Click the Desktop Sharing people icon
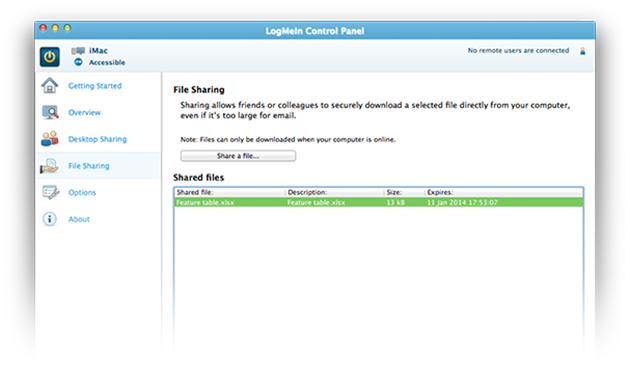This screenshot has width=630, height=368. pyautogui.click(x=50, y=139)
